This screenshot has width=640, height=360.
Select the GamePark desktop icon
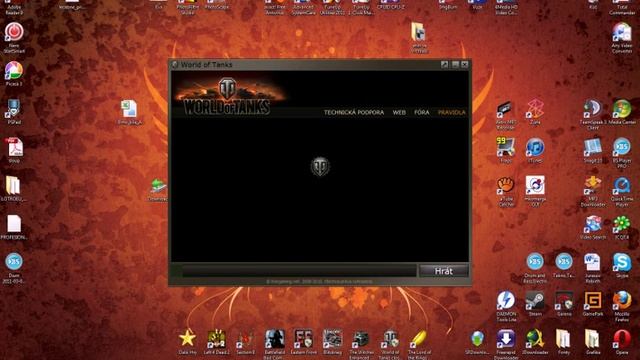click(x=593, y=301)
